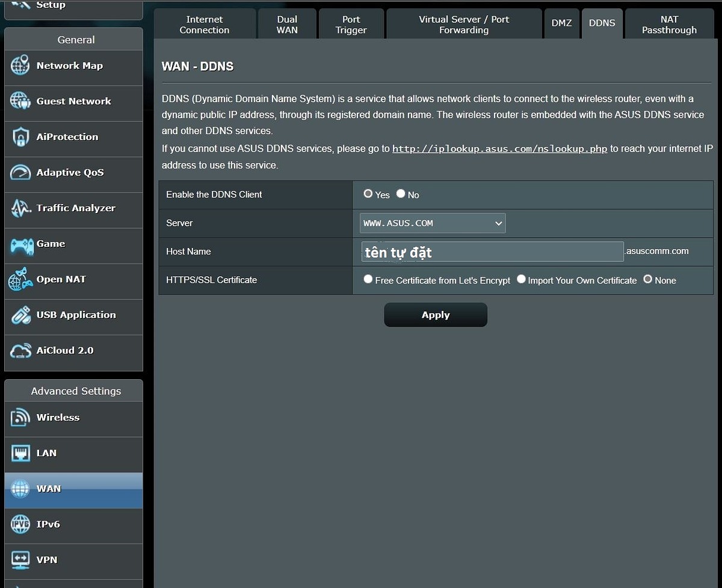This screenshot has height=588, width=722.
Task: Click the USB Application icon
Action: (x=20, y=315)
